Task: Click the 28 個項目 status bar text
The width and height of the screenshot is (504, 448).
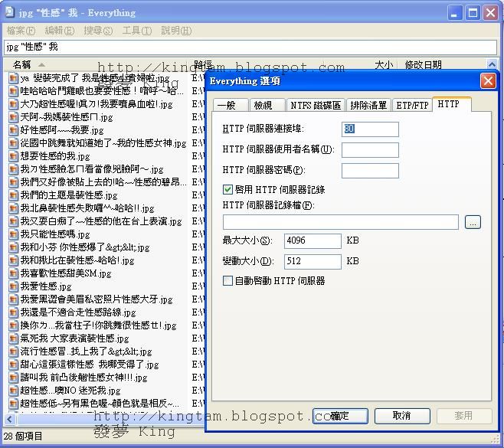Action: tap(23, 436)
